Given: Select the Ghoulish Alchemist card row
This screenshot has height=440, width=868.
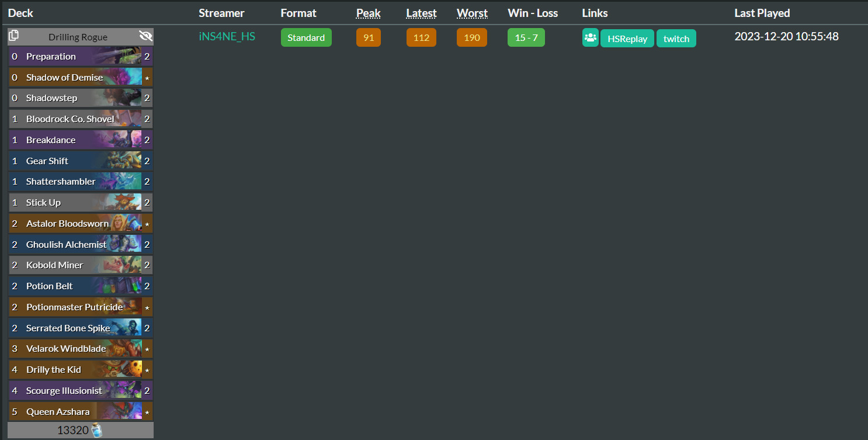Looking at the screenshot, I should [x=81, y=244].
